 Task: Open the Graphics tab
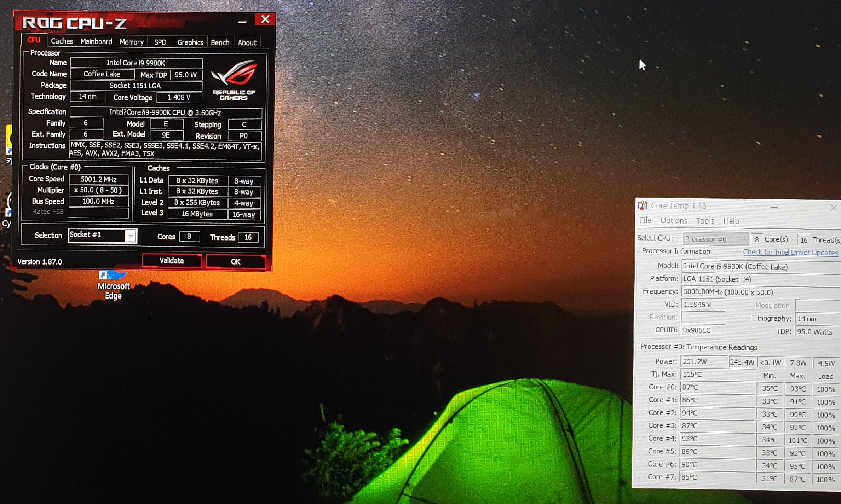[x=190, y=42]
